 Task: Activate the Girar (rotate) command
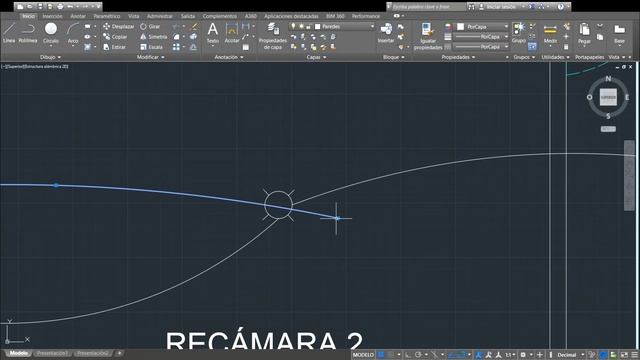coord(150,27)
